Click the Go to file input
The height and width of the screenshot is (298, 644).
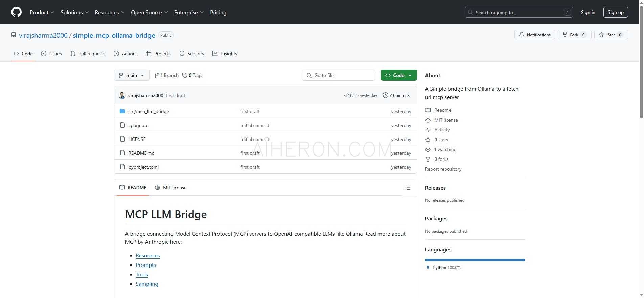coord(339,75)
